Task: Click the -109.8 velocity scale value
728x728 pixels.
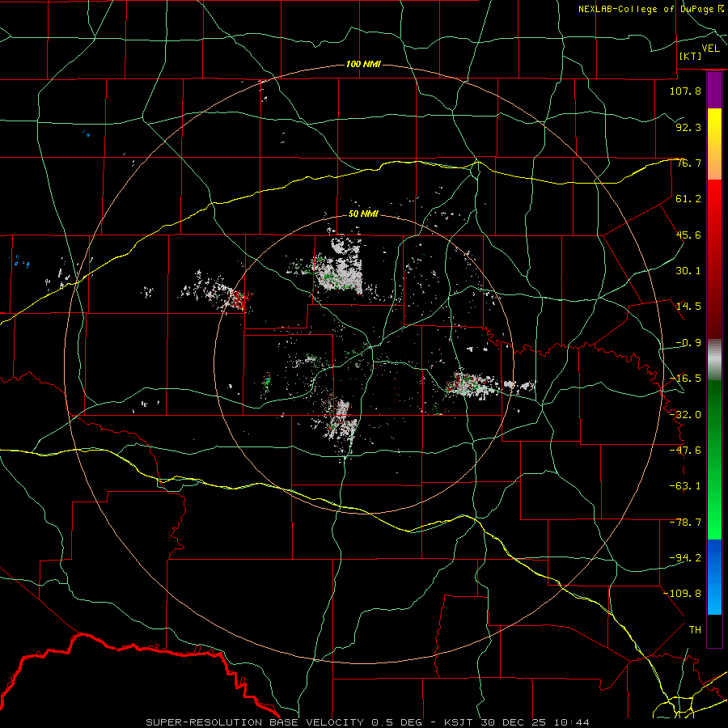Action: coord(682,594)
